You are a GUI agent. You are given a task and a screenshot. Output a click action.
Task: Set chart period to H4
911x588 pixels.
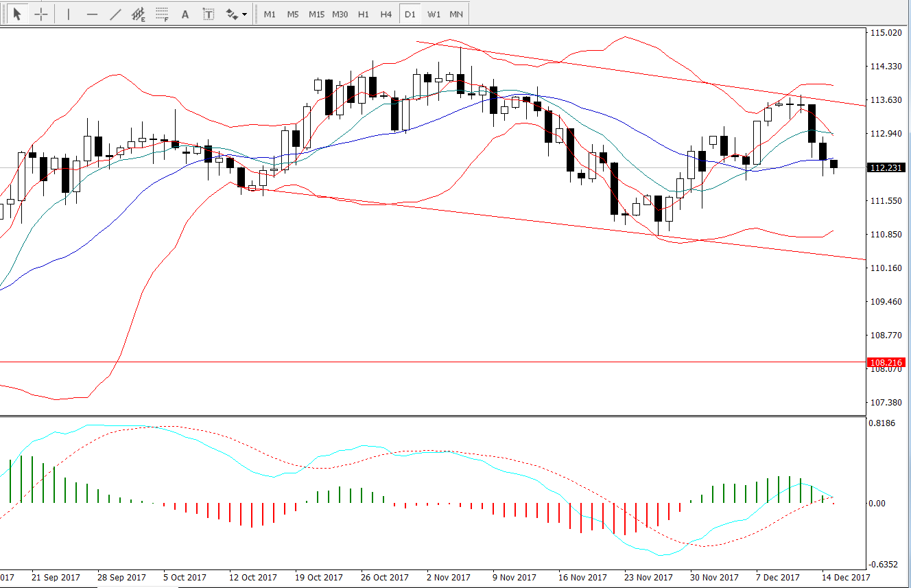(386, 14)
